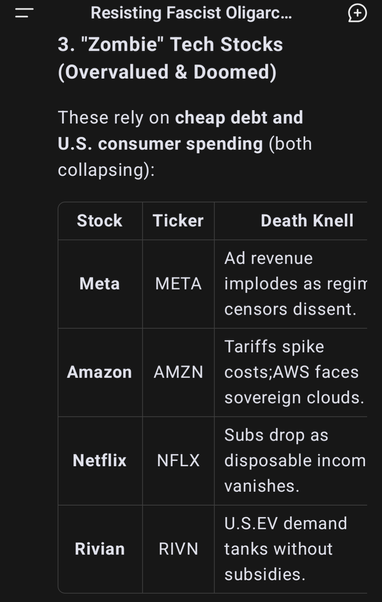This screenshot has width=382, height=602.
Task: Click the Ticker column header
Action: [178, 221]
